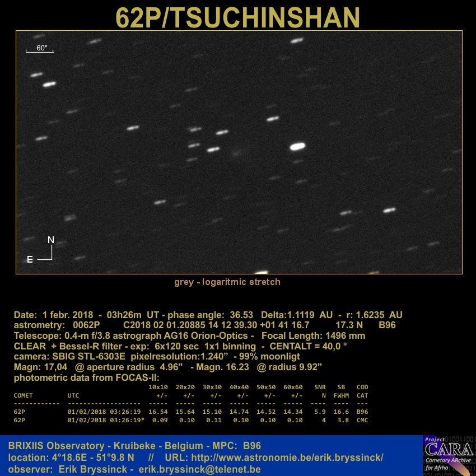Click the 60" scale bar label
This screenshot has height=476, width=476.
click(x=42, y=48)
